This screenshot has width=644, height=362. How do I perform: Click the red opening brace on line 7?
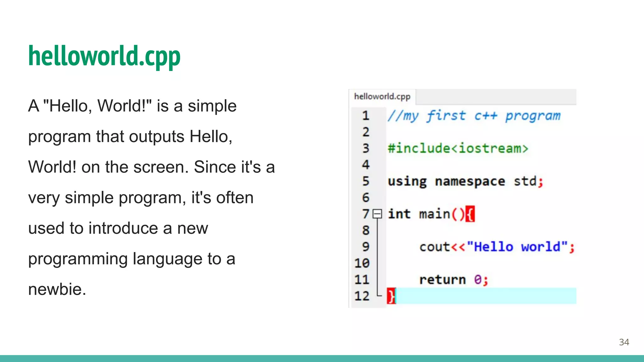click(470, 214)
